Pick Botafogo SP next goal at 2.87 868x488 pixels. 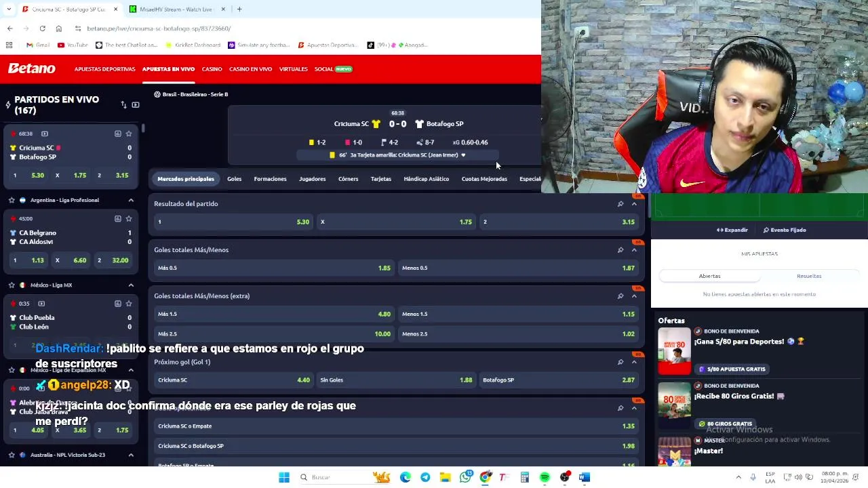[x=559, y=380]
